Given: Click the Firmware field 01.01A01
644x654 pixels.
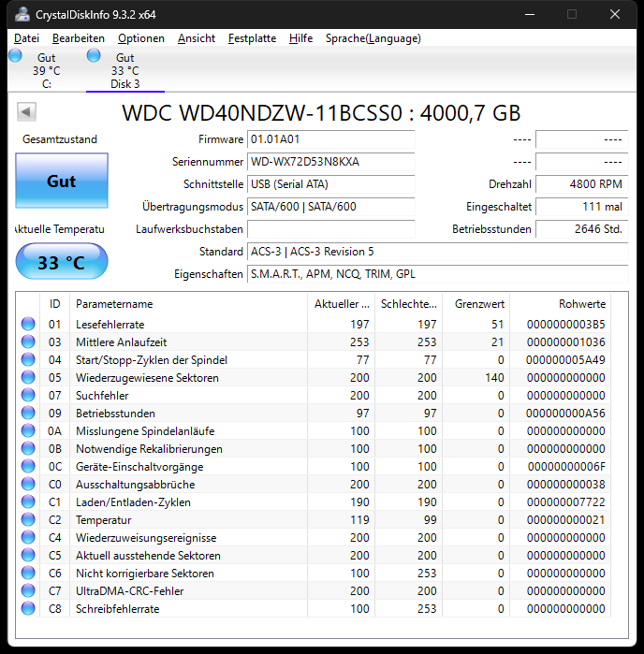Looking at the screenshot, I should 331,139.
